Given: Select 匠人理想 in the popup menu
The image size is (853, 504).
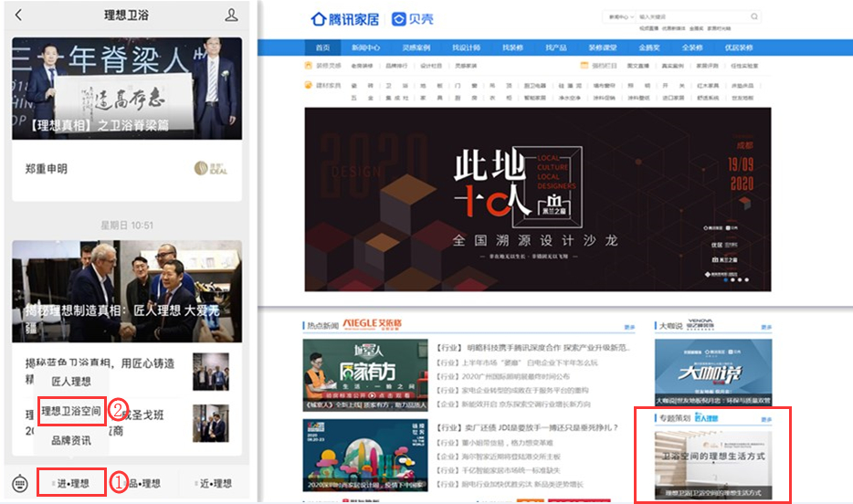Looking at the screenshot, I should [x=71, y=381].
